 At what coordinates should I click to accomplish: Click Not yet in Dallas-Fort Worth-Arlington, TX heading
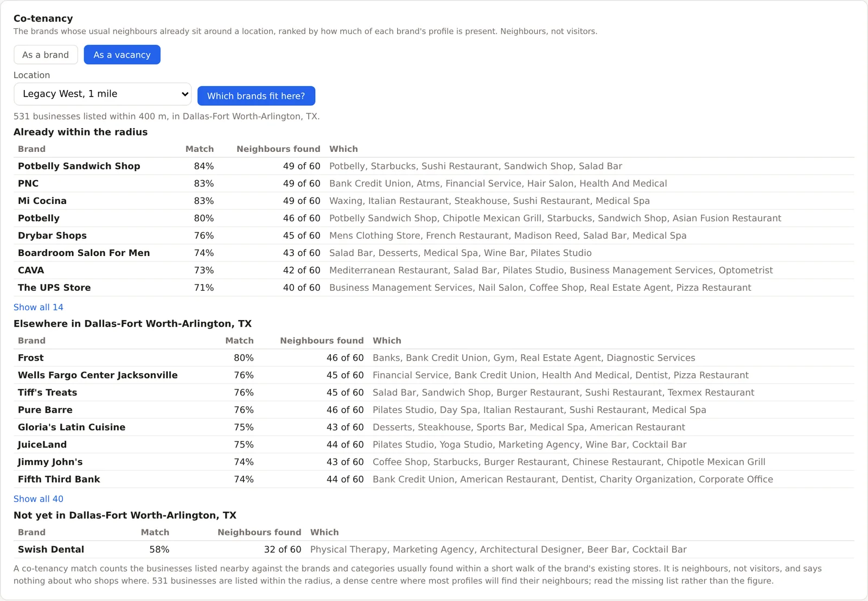pyautogui.click(x=125, y=515)
